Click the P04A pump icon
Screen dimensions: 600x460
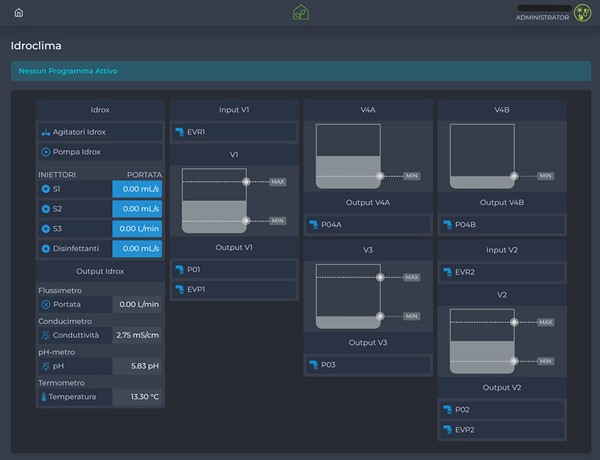[313, 225]
